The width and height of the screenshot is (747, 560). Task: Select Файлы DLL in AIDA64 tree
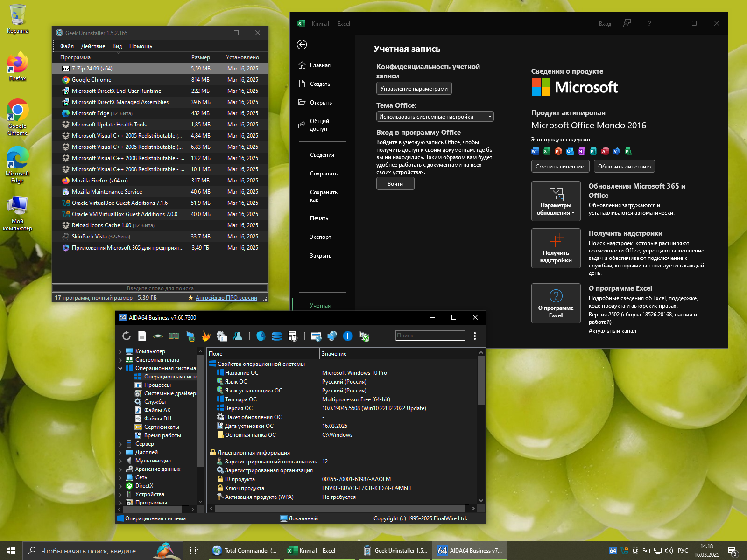coord(158,419)
